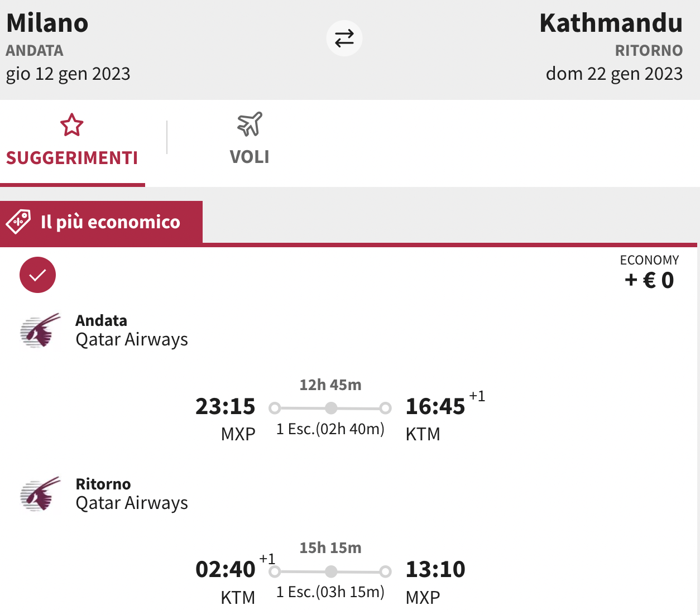Viewport: 700px width, 615px height.
Task: Swap origin and destination with arrows icon
Action: [344, 39]
